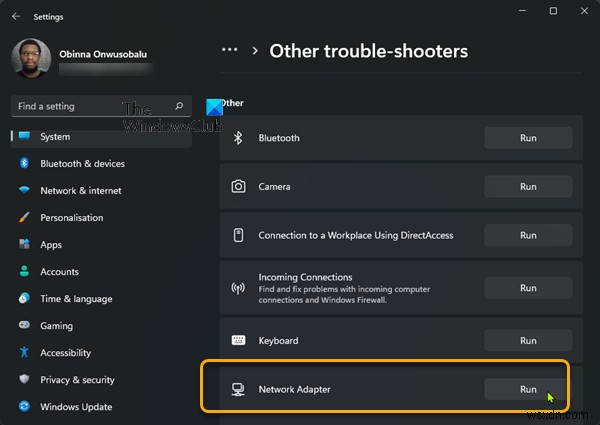
Task: Click the user profile picture
Action: (30, 58)
